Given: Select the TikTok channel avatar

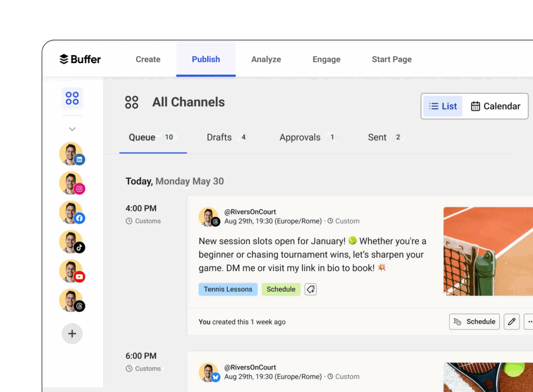Looking at the screenshot, I should [72, 242].
